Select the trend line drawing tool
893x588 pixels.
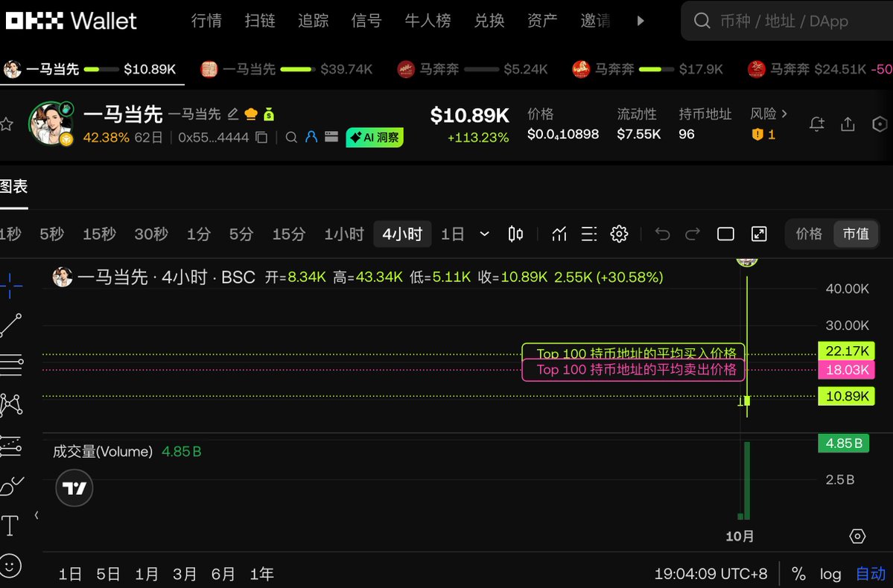click(11, 325)
